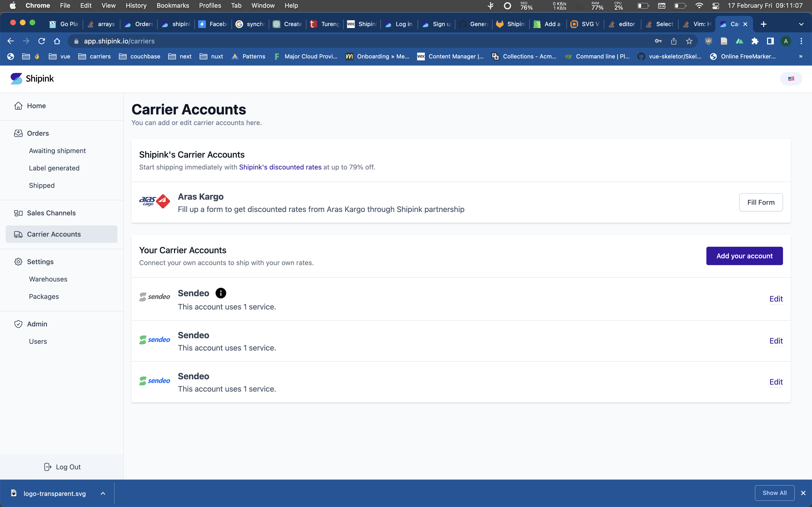Click the Shipink logo at top left
Image resolution: width=812 pixels, height=507 pixels.
click(x=32, y=78)
